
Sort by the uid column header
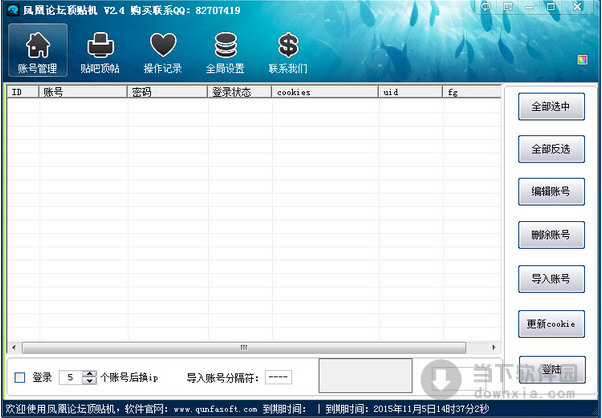pyautogui.click(x=410, y=92)
